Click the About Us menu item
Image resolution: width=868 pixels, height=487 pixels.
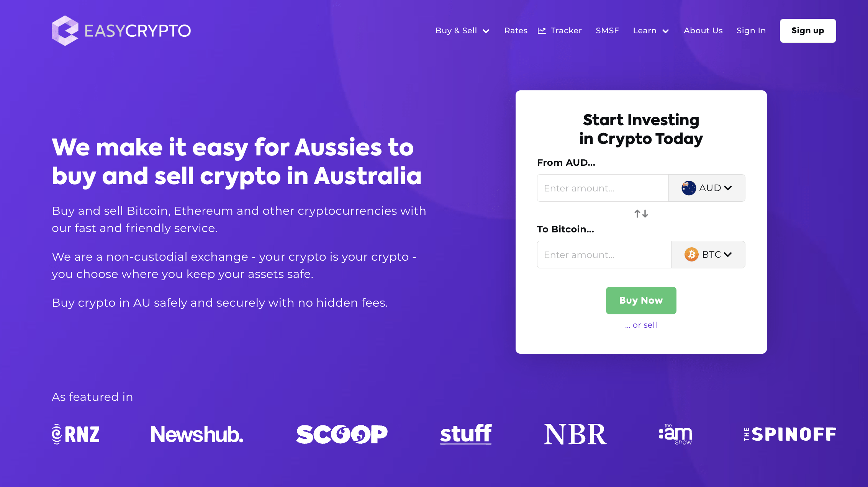tap(703, 30)
